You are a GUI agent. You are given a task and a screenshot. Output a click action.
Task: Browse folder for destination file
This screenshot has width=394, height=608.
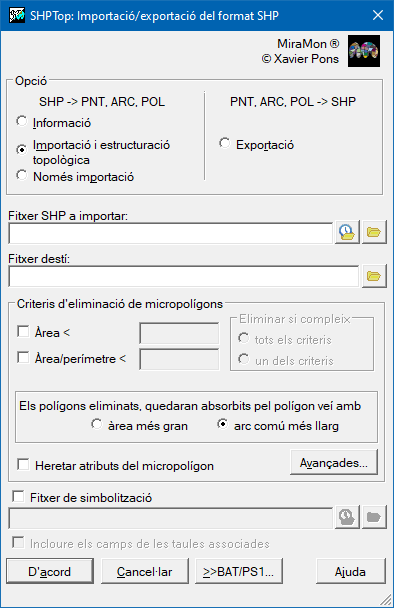pos(374,276)
